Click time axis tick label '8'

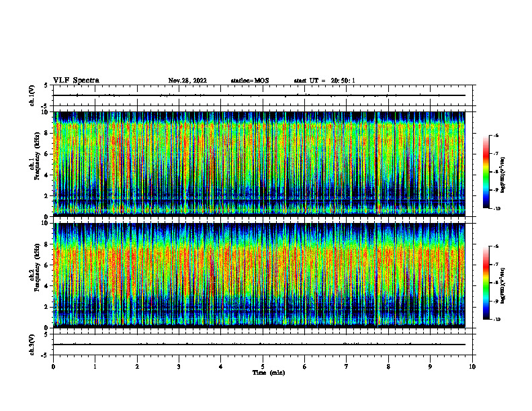coord(388,367)
